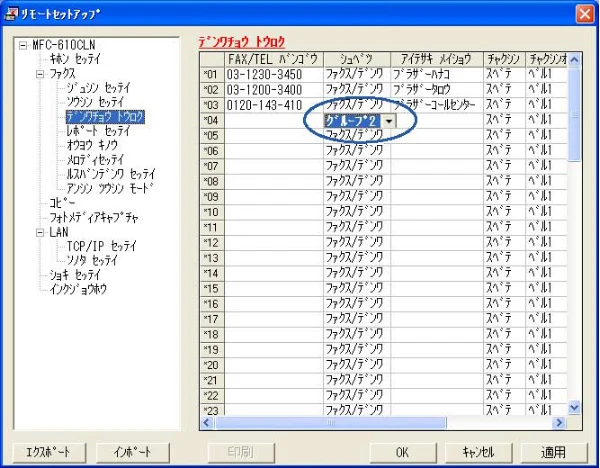
Task: Open オウヨウ キノウ in the tree
Action: pos(92,145)
